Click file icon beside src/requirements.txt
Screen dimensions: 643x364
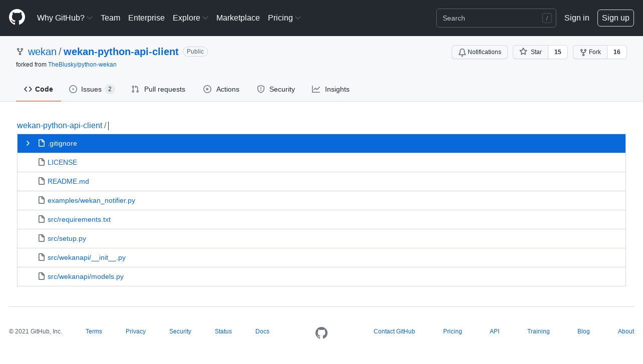[42, 219]
